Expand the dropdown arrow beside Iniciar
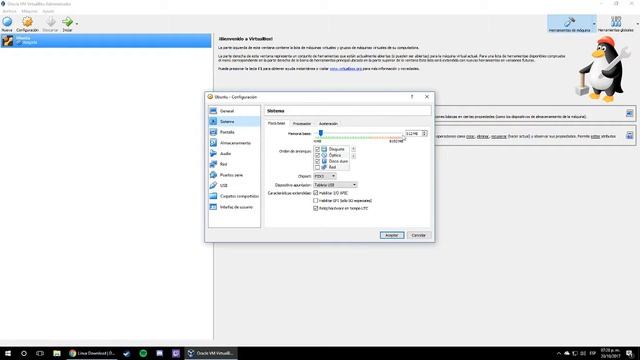 pos(77,24)
